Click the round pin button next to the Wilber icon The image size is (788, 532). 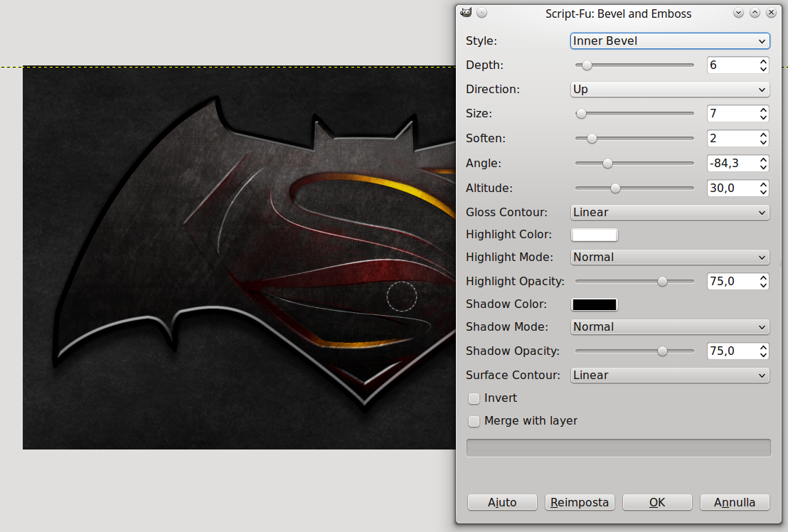482,13
